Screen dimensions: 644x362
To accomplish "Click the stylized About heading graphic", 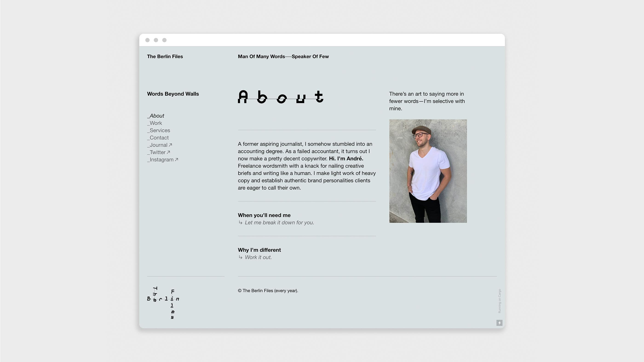I will (281, 97).
